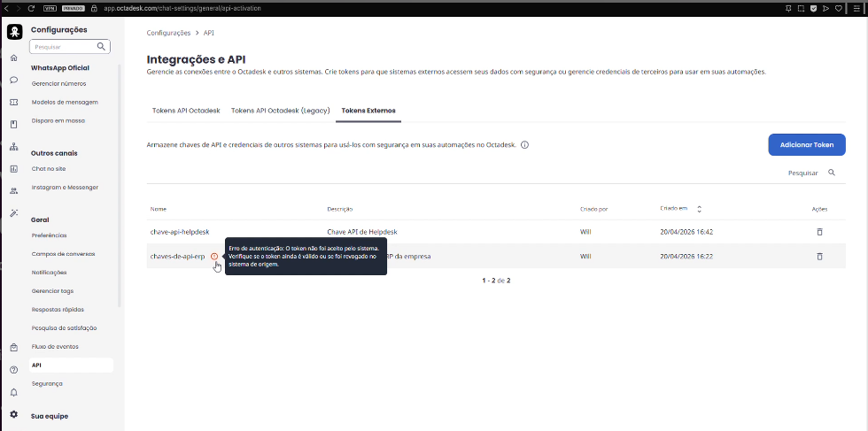Click the sidebar vertical scrollbar

(x=120, y=185)
